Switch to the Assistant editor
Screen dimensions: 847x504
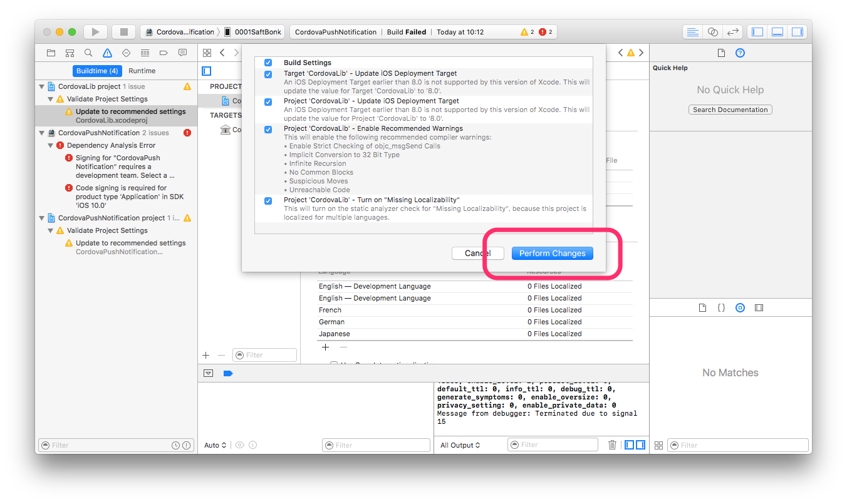[x=712, y=32]
